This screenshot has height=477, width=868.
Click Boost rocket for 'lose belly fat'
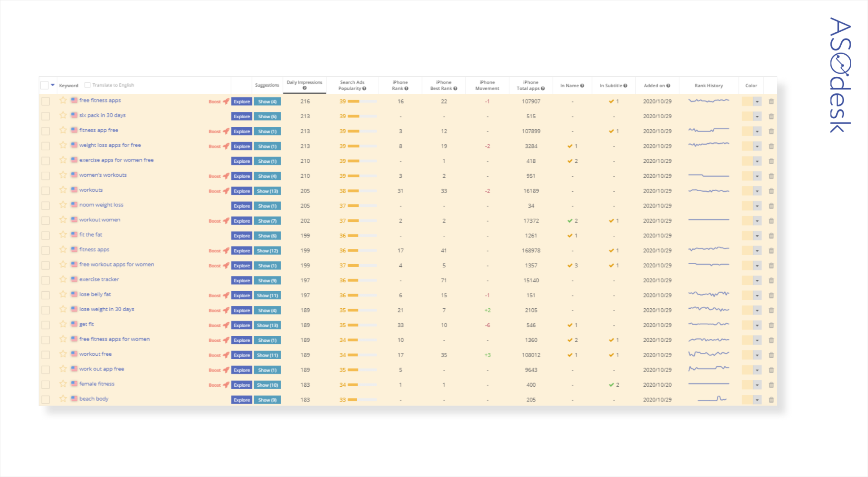(226, 296)
